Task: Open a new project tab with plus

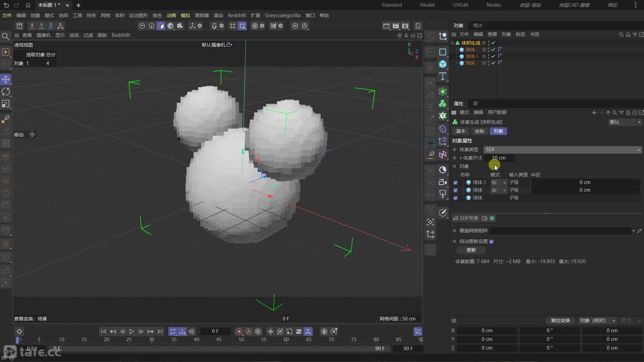Action: coord(78,5)
